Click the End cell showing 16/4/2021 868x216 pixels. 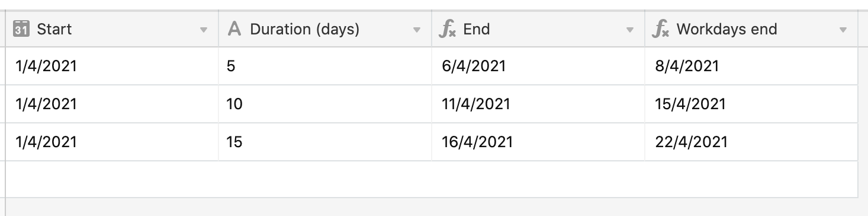pos(538,142)
